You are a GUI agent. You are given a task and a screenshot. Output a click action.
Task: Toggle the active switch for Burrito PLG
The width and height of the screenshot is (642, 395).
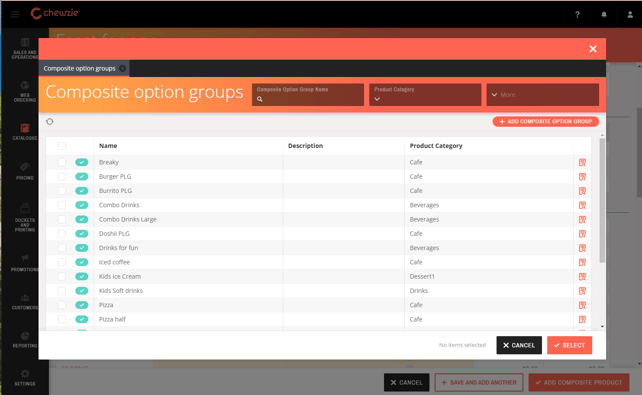[x=81, y=191]
